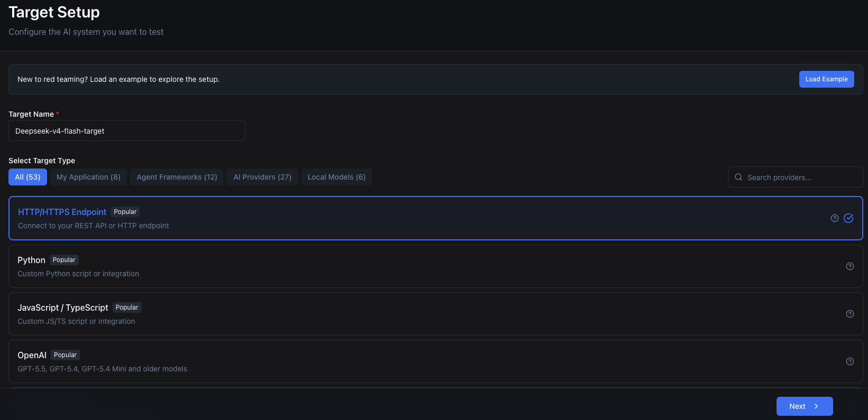Click 'Custom Python script or integration' text
868x420 pixels.
78,274
